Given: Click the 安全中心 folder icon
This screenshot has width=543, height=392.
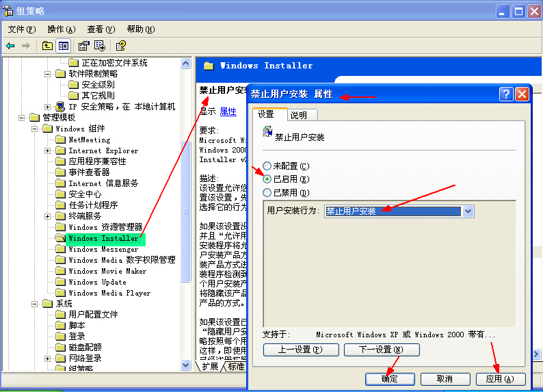Looking at the screenshot, I should pyautogui.click(x=61, y=194).
